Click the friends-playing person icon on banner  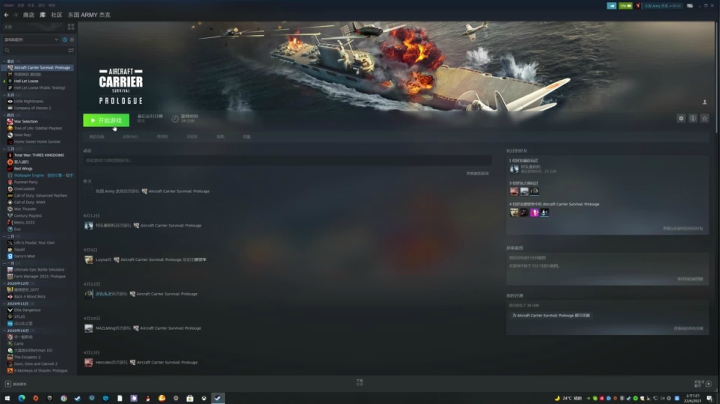pos(704,102)
